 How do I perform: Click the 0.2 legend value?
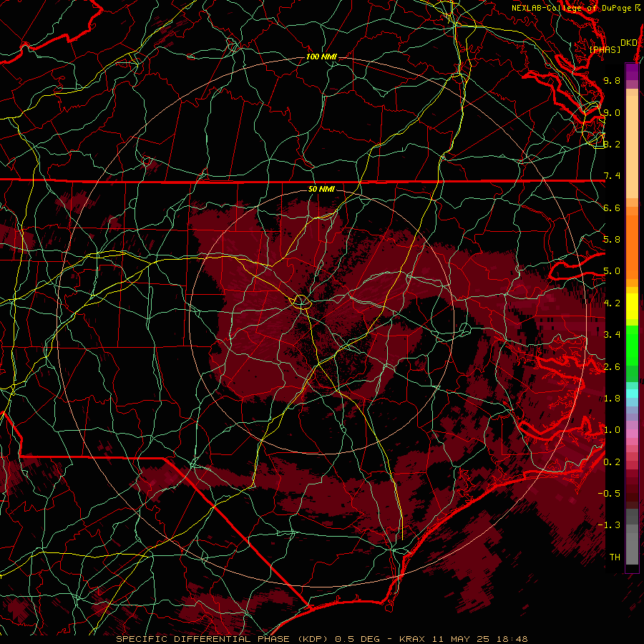click(612, 462)
